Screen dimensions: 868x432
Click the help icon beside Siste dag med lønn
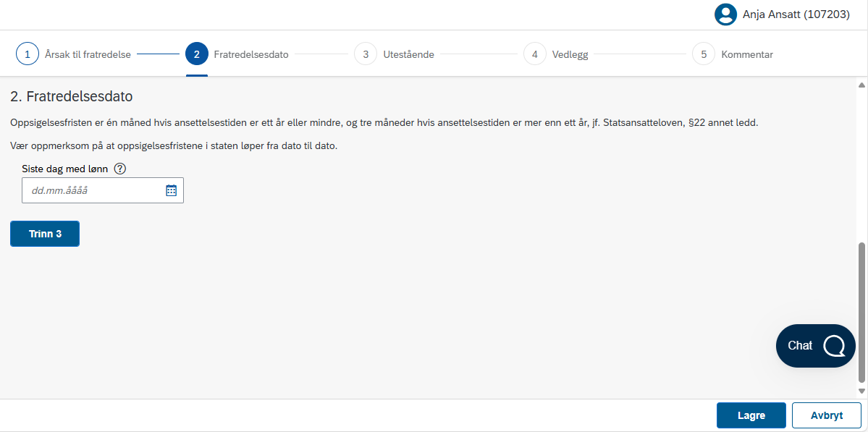(x=119, y=169)
